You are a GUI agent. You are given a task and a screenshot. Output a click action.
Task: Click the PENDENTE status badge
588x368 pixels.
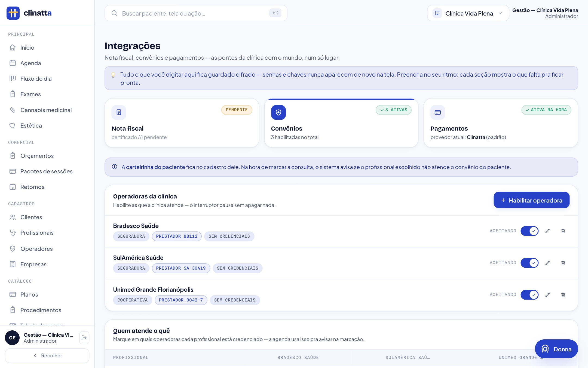click(237, 110)
